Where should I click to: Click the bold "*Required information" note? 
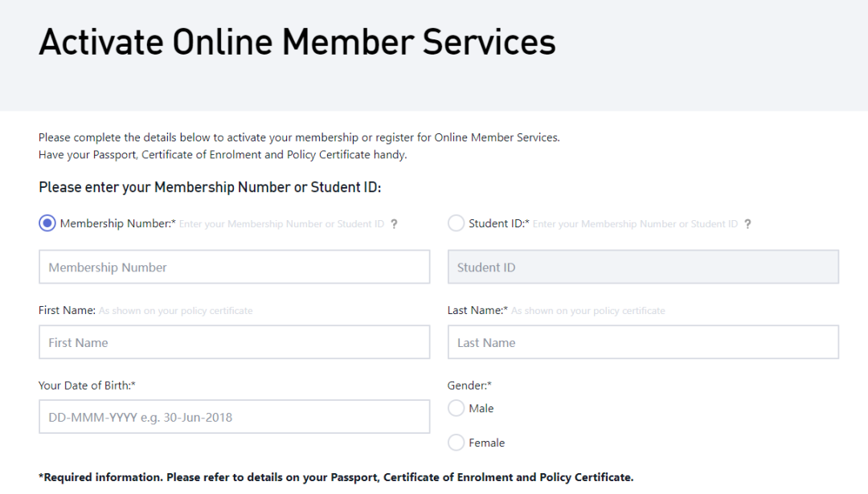pos(335,477)
